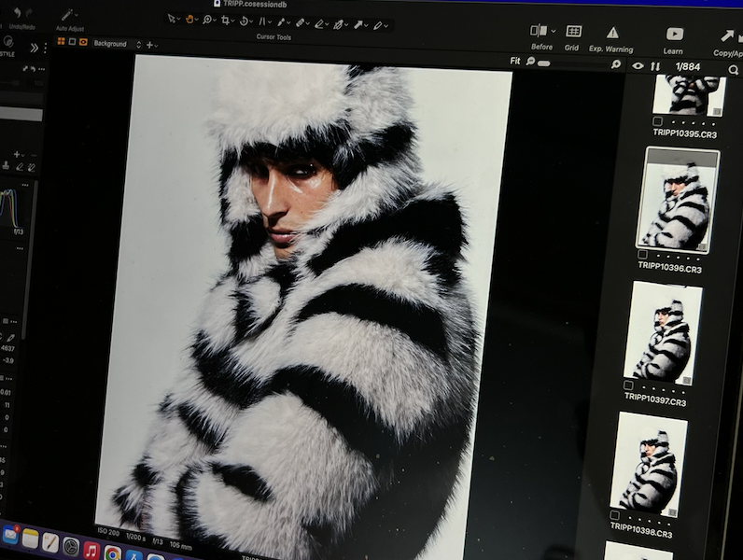Tick color tag box for TRIPP10395.CR3

tap(657, 121)
